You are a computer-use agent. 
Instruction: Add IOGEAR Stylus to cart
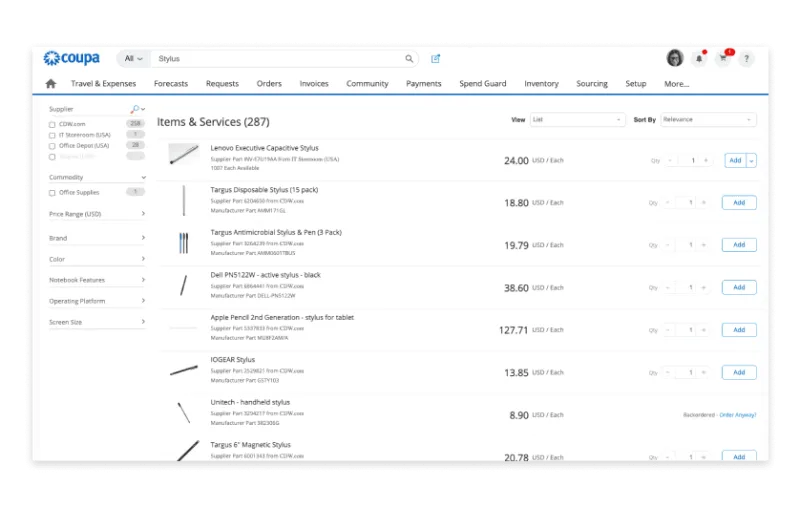[739, 372]
